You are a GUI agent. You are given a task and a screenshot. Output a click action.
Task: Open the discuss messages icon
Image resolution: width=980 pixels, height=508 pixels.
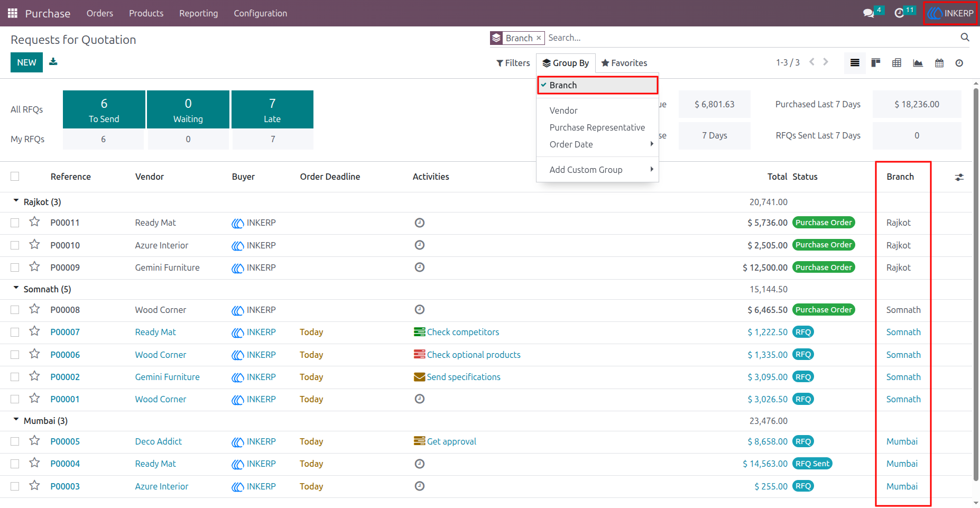[868, 13]
